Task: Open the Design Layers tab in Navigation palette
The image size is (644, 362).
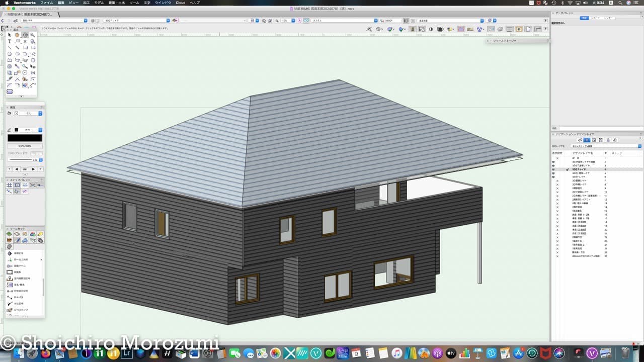Action: click(x=587, y=140)
